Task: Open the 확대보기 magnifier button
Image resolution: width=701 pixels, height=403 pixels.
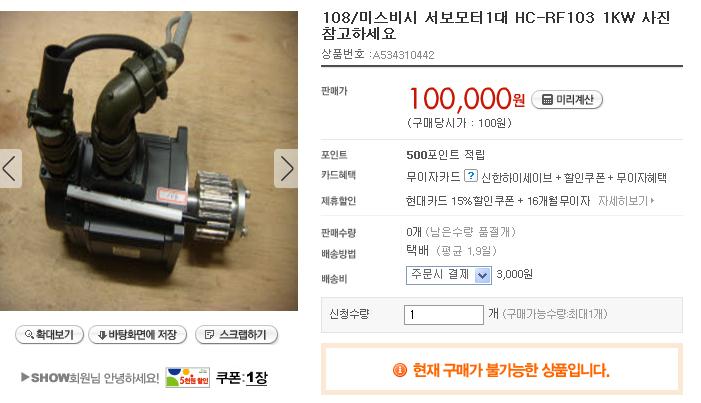Action: (49, 335)
